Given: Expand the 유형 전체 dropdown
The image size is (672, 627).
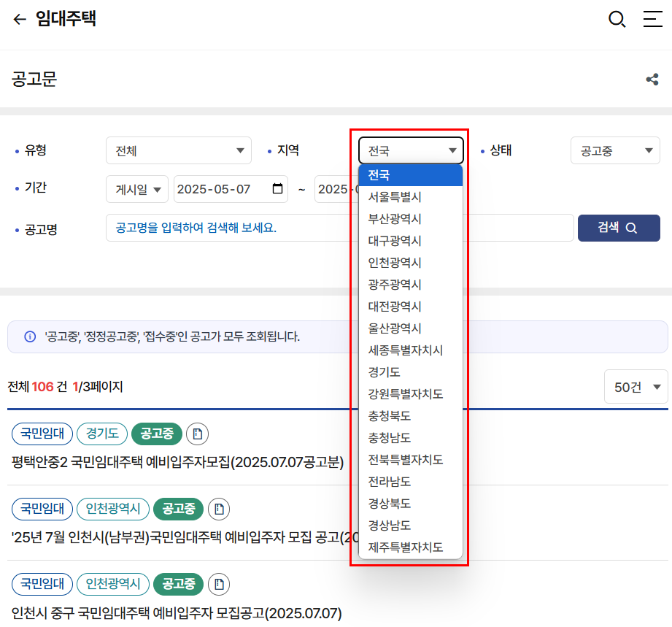Looking at the screenshot, I should pos(179,150).
